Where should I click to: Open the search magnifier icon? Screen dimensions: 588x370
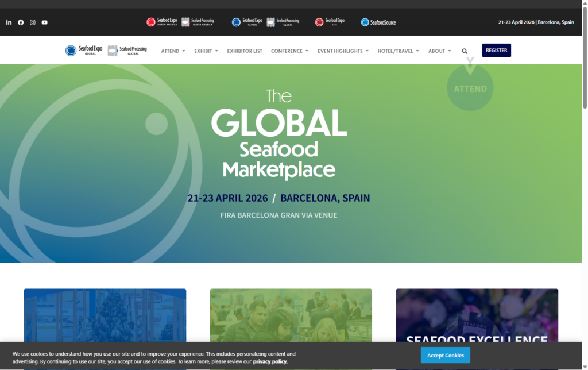tap(465, 51)
